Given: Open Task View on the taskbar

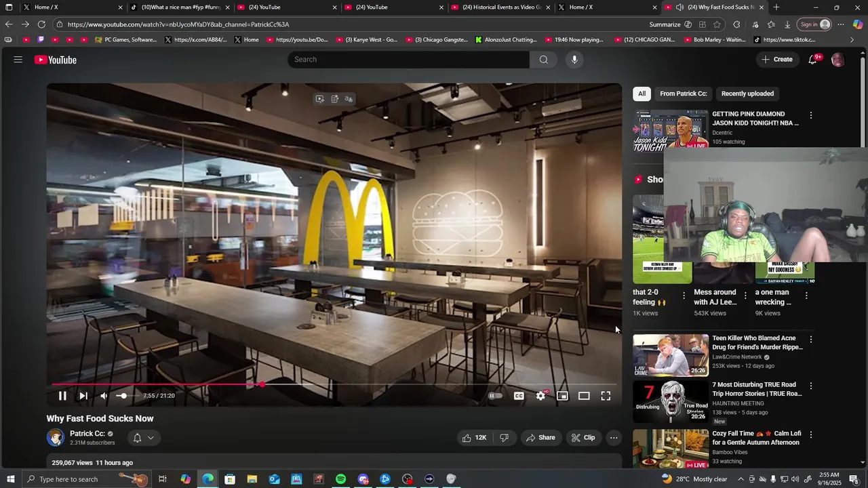Looking at the screenshot, I should [163, 479].
